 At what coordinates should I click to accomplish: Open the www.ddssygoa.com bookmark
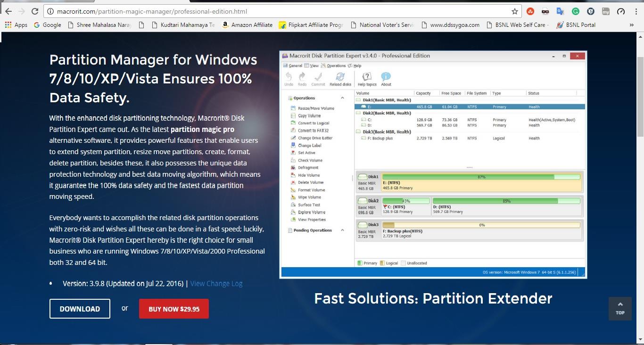tap(451, 25)
